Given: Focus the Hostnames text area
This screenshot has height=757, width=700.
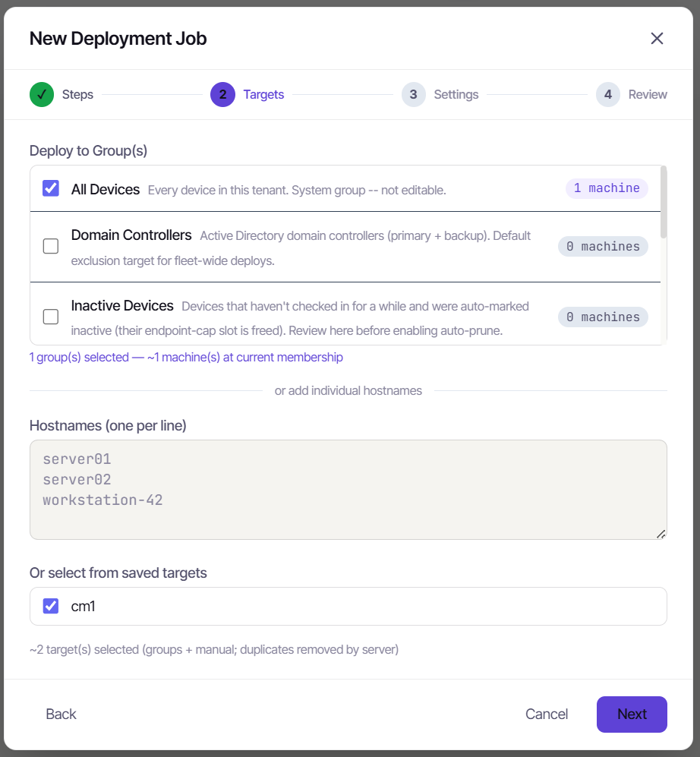Looking at the screenshot, I should pos(348,490).
